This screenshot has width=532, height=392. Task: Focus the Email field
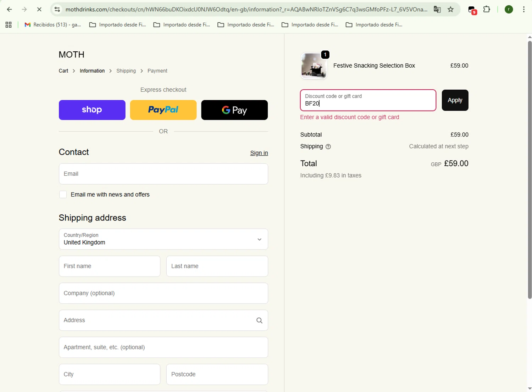pos(164,174)
